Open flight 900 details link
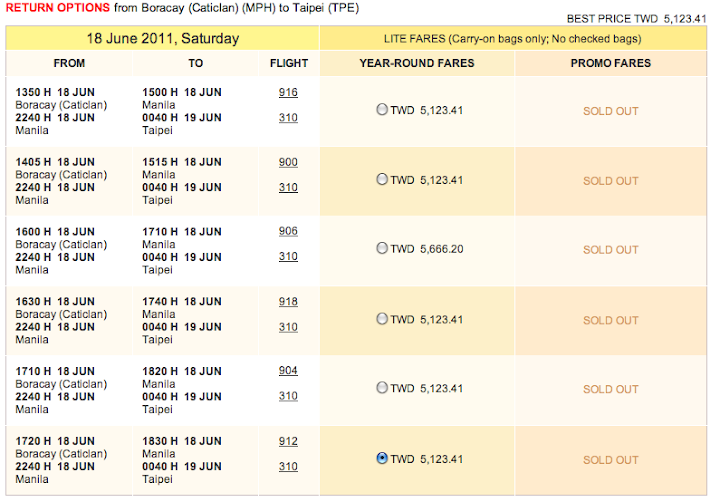720x502 pixels. click(x=288, y=162)
